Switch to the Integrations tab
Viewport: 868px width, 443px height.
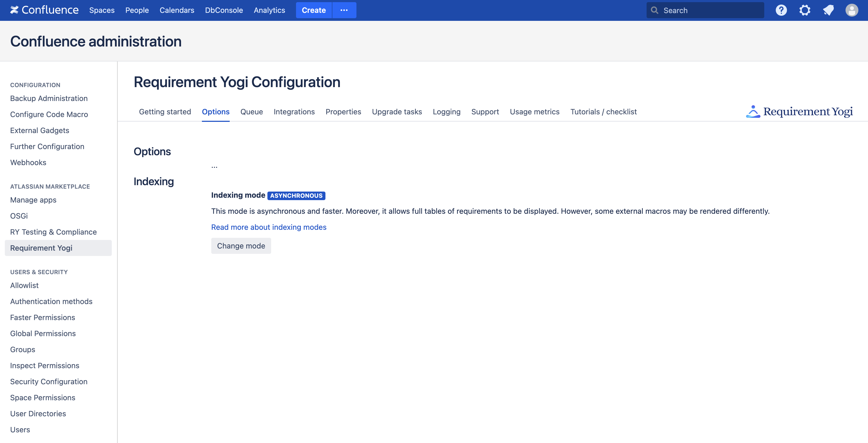294,112
